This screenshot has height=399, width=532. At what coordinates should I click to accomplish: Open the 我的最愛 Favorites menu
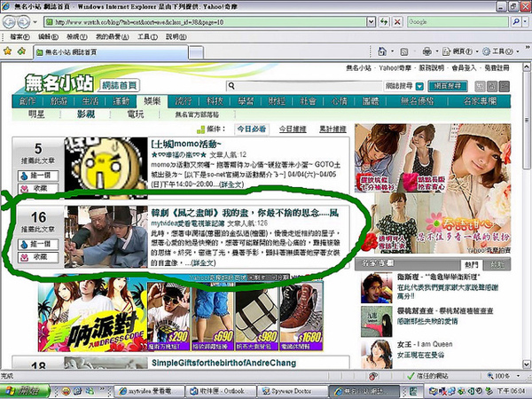pyautogui.click(x=113, y=36)
